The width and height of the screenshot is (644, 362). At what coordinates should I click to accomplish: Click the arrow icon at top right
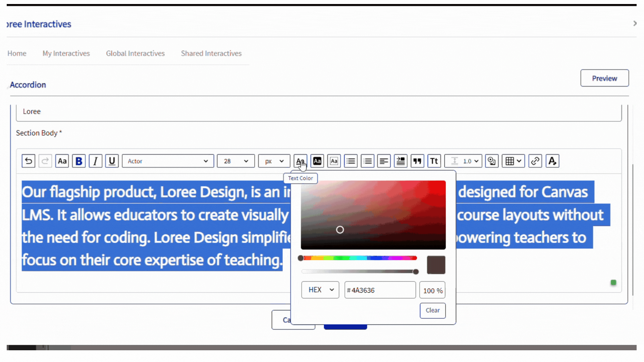pyautogui.click(x=635, y=23)
